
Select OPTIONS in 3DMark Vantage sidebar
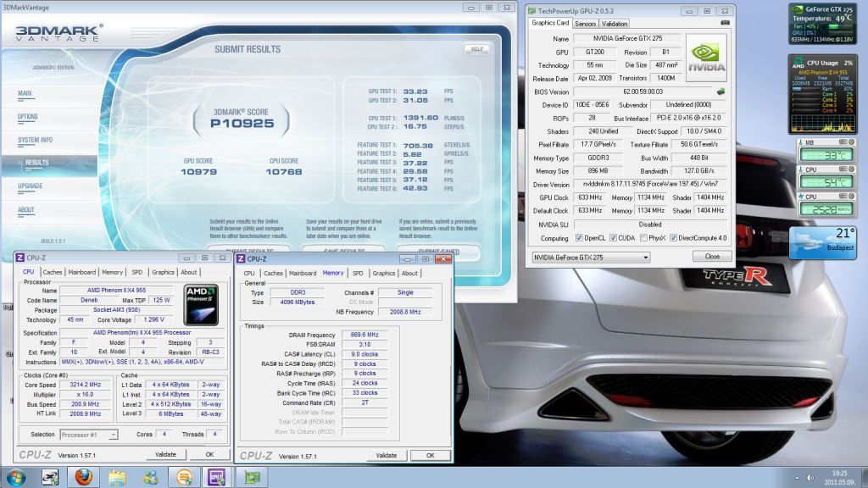pyautogui.click(x=28, y=117)
